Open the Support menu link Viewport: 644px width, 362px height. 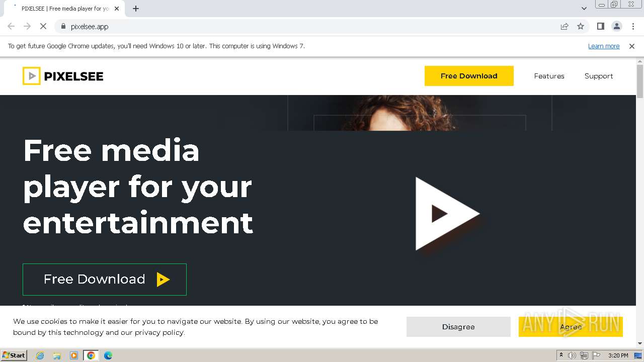(x=599, y=76)
